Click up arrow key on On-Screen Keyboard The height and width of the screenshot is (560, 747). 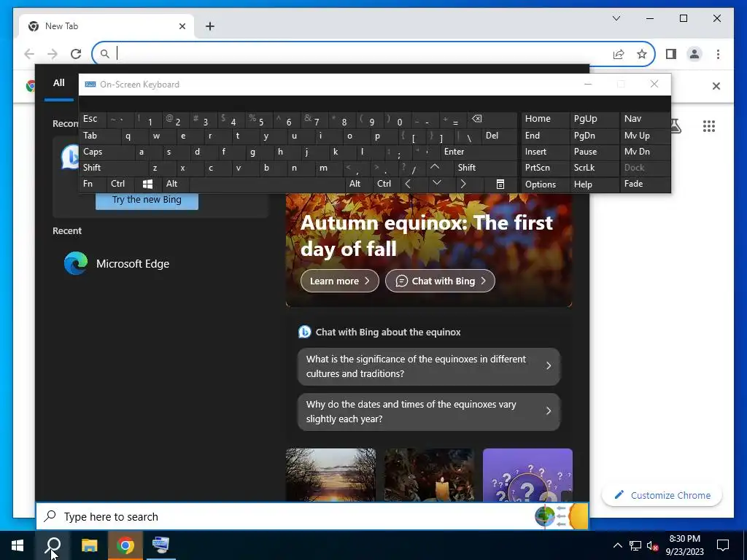(x=435, y=167)
